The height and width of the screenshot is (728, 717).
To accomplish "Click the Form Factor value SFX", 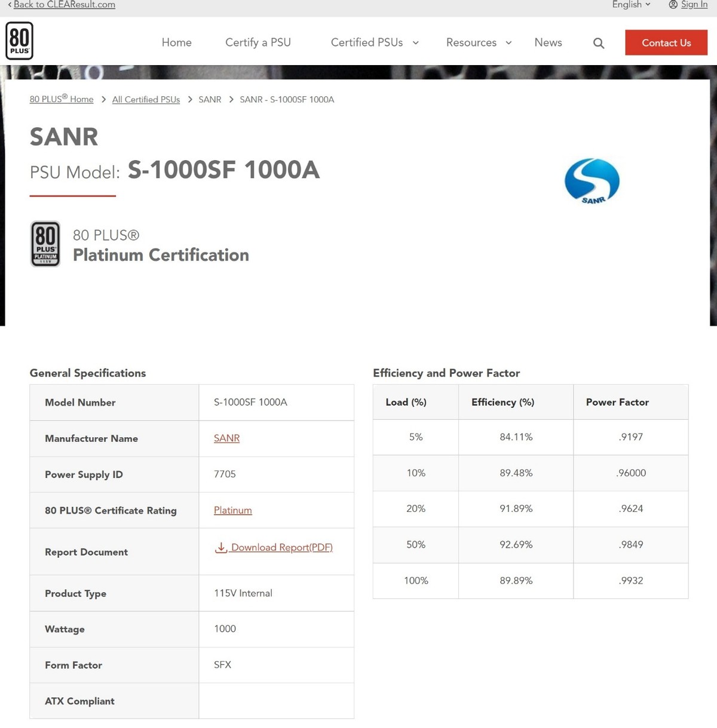I will [222, 664].
